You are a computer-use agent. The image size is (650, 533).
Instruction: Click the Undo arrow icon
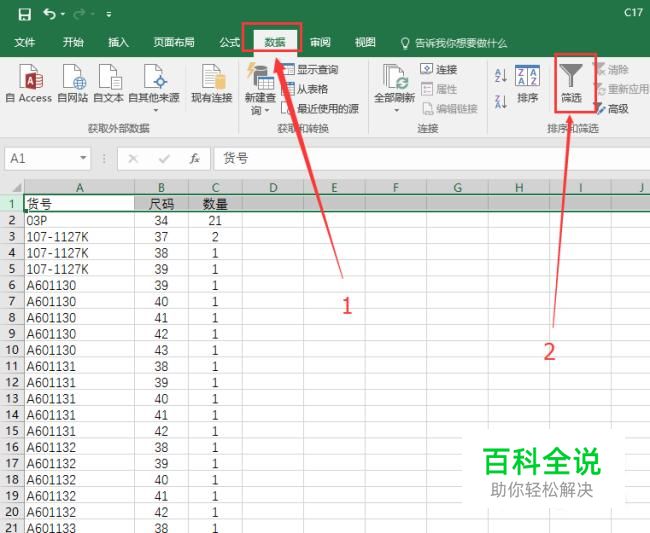click(x=49, y=15)
